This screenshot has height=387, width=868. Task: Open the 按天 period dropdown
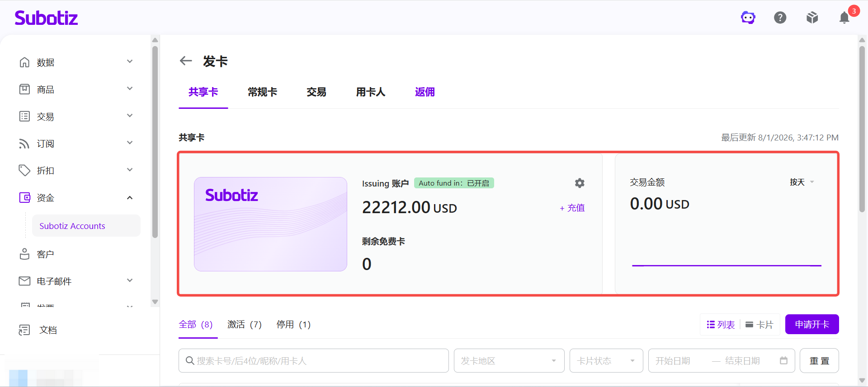coord(802,182)
